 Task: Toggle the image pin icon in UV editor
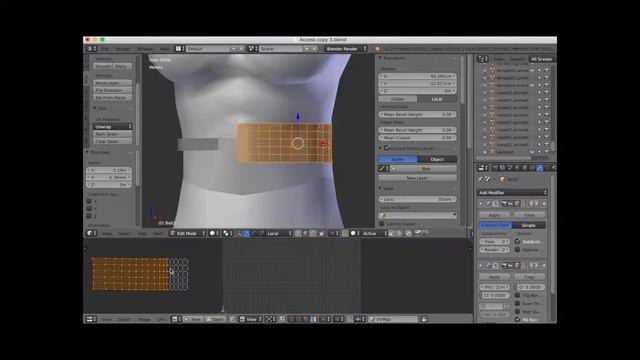(232, 319)
